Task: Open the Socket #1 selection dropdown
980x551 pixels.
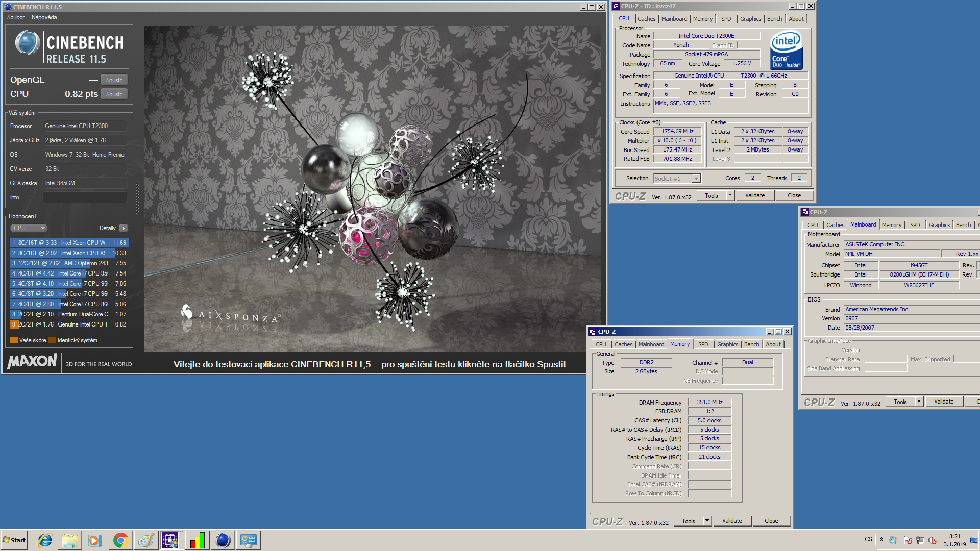Action: pos(696,179)
